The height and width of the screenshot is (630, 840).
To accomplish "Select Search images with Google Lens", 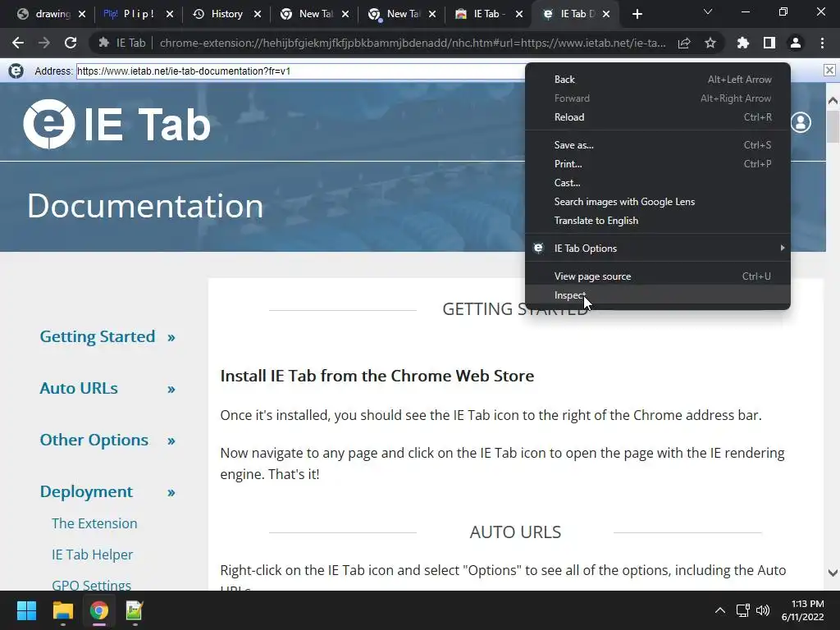I will coord(657,202).
